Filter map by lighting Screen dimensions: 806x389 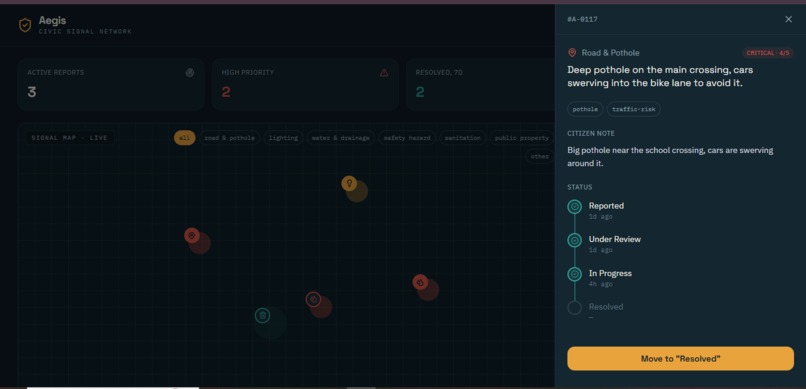(283, 138)
